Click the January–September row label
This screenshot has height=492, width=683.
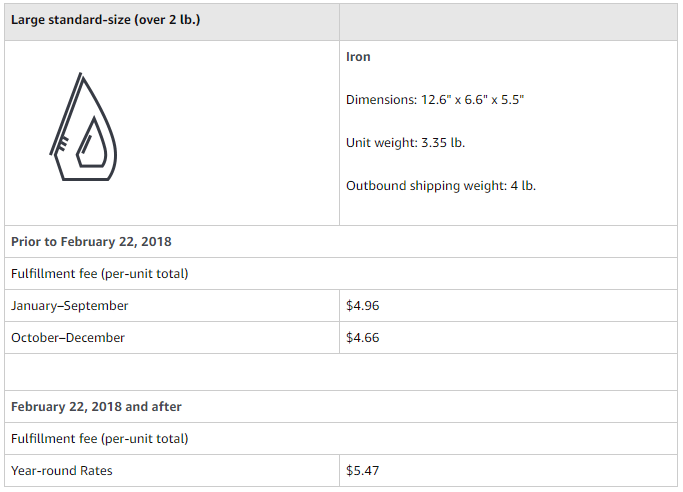[70, 306]
